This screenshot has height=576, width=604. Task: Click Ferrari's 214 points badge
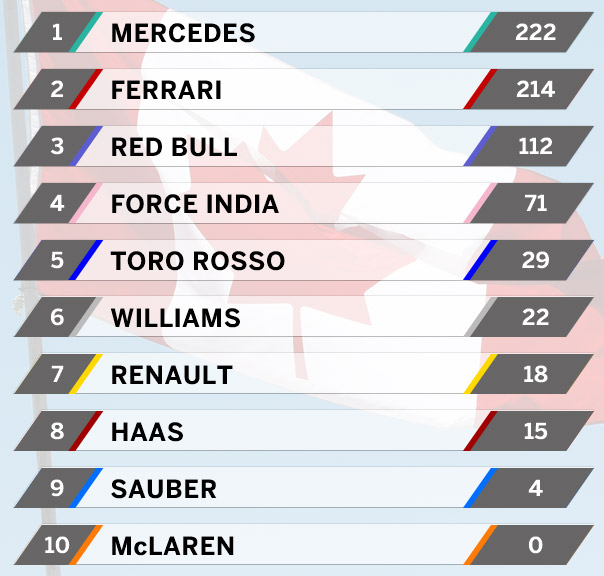point(532,89)
